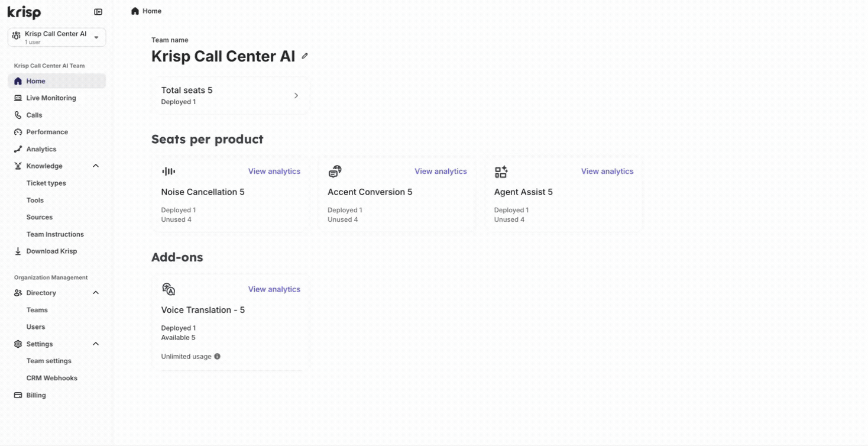The width and height of the screenshot is (868, 446).
Task: Click the Accent Conversion speech icon
Action: (335, 172)
